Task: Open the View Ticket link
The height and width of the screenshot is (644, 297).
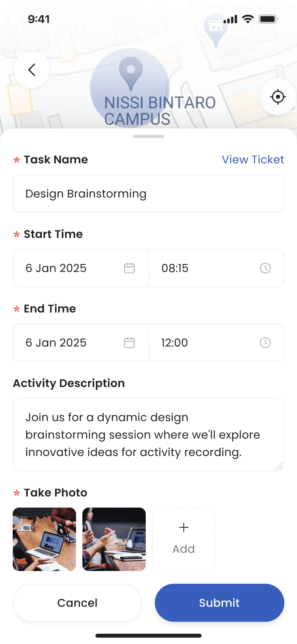Action: pyautogui.click(x=253, y=159)
